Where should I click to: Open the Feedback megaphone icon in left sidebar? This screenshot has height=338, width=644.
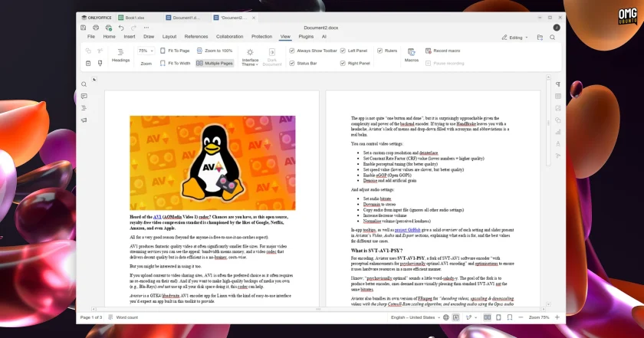(x=84, y=120)
